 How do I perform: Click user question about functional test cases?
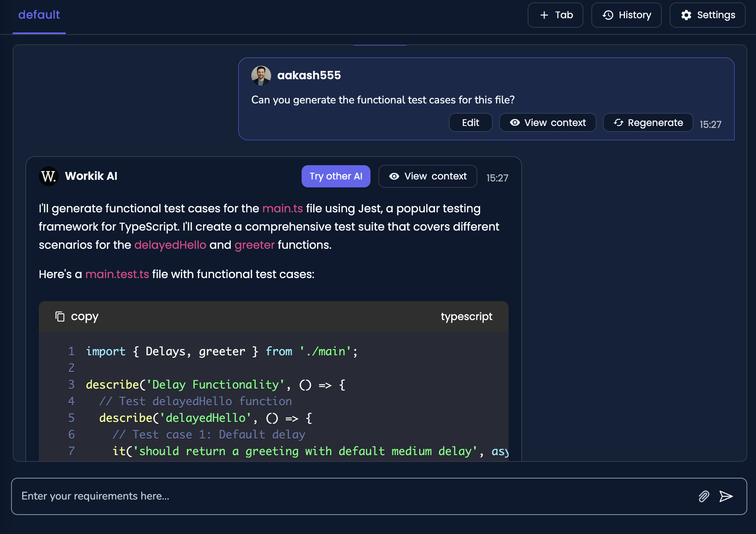point(383,100)
